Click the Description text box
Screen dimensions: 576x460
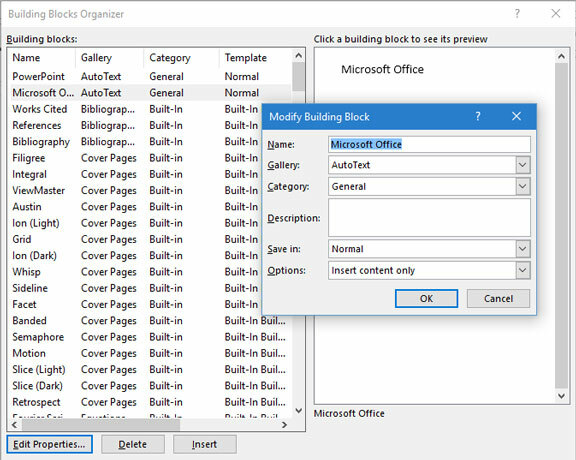click(429, 218)
